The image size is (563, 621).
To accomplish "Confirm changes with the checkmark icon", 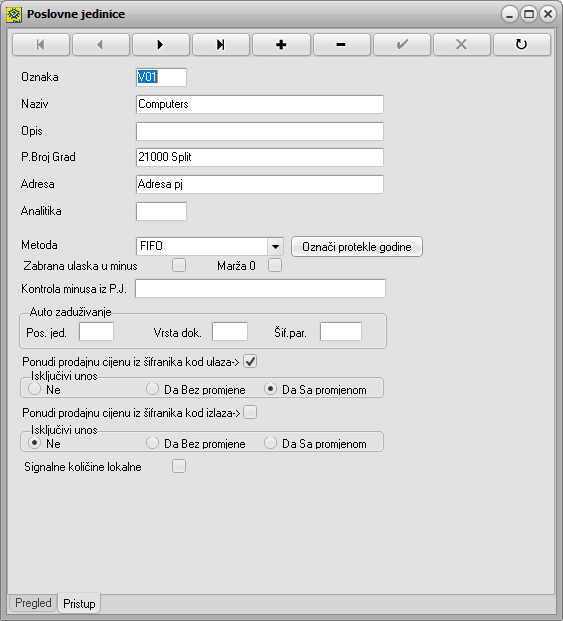I will pyautogui.click(x=401, y=44).
